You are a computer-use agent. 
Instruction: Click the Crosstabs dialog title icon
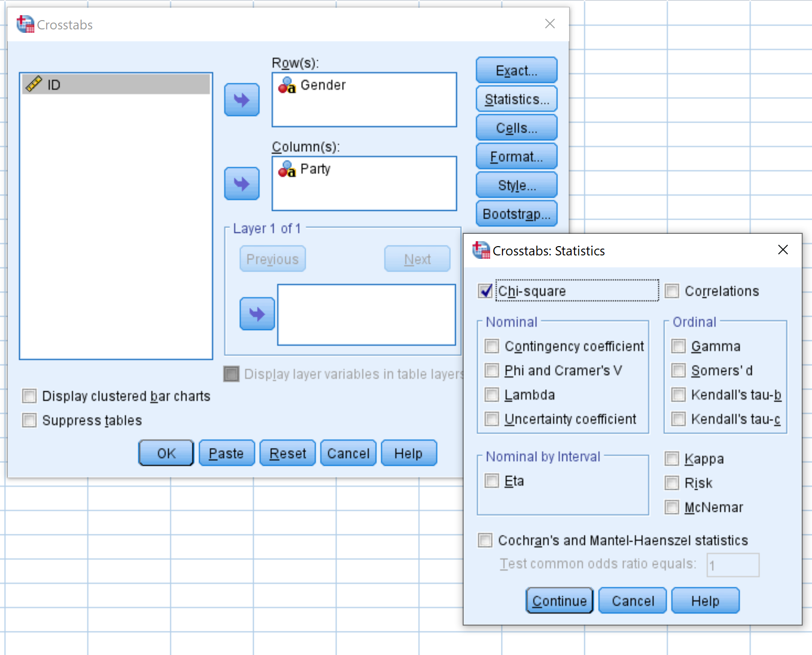click(x=25, y=24)
